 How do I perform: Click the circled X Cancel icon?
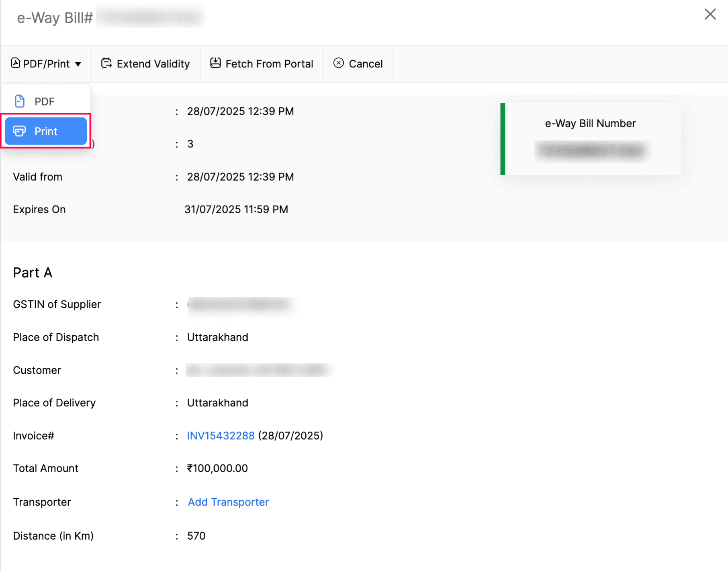pyautogui.click(x=339, y=63)
